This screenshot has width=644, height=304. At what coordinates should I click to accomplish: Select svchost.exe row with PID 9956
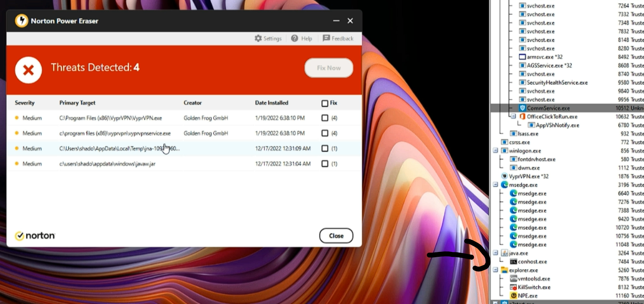coord(567,100)
